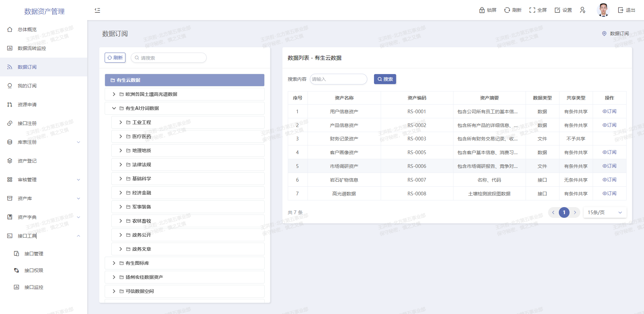Expand the 医疗医药 folder in tree

[121, 136]
